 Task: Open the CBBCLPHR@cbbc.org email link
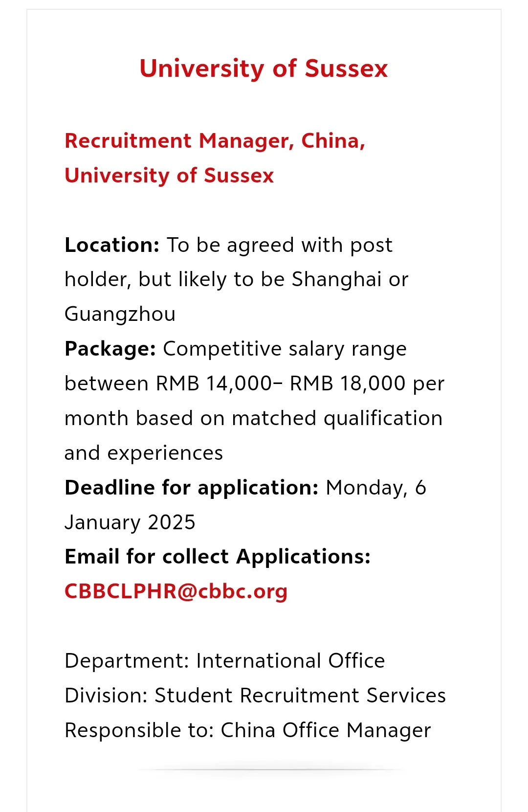176,591
